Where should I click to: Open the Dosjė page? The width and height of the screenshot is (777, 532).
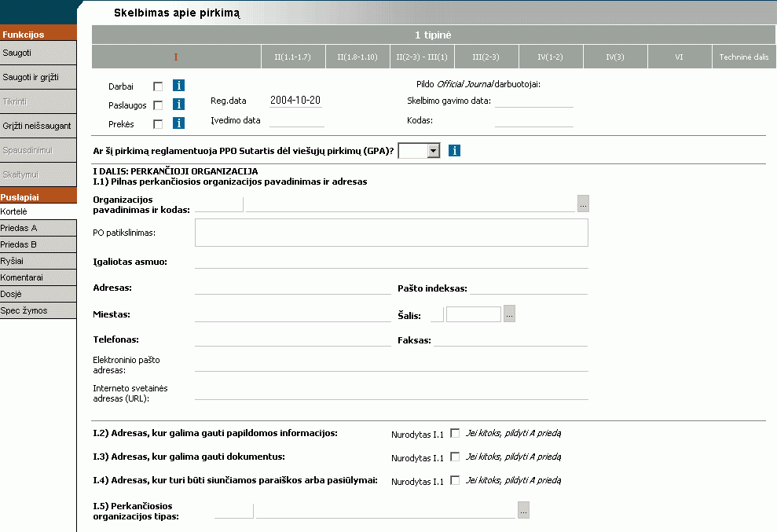pyautogui.click(x=38, y=294)
